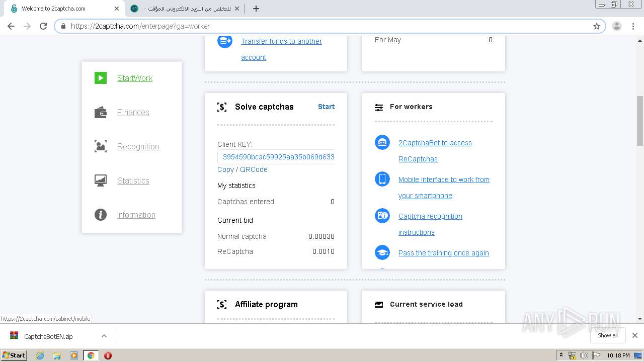Open the Information sidebar link

(x=136, y=215)
